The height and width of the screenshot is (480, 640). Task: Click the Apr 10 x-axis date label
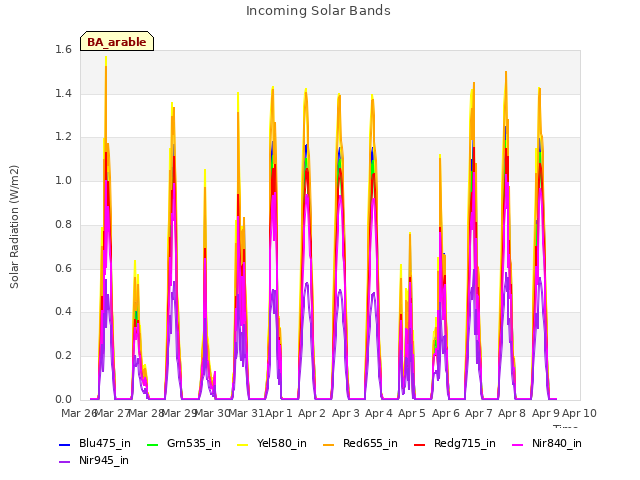tap(579, 413)
